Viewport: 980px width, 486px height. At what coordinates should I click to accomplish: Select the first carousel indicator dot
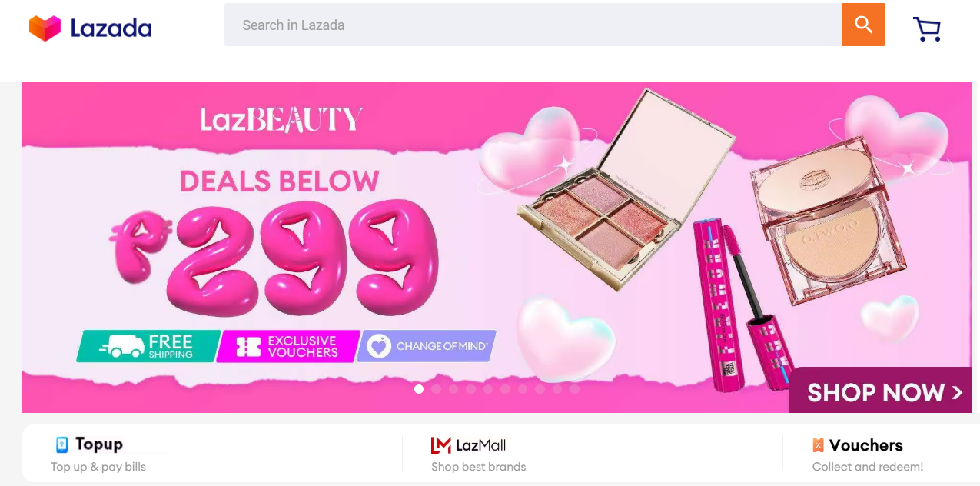pyautogui.click(x=419, y=389)
